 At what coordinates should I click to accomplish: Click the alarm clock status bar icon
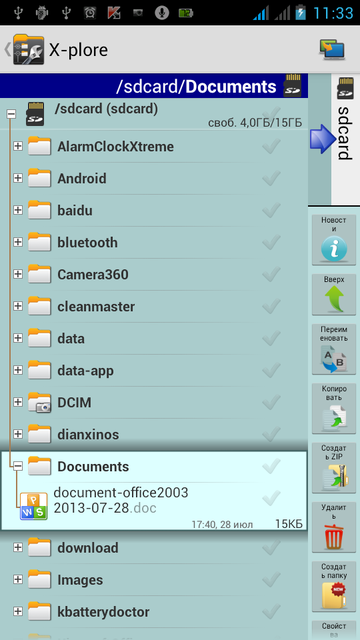coord(90,13)
